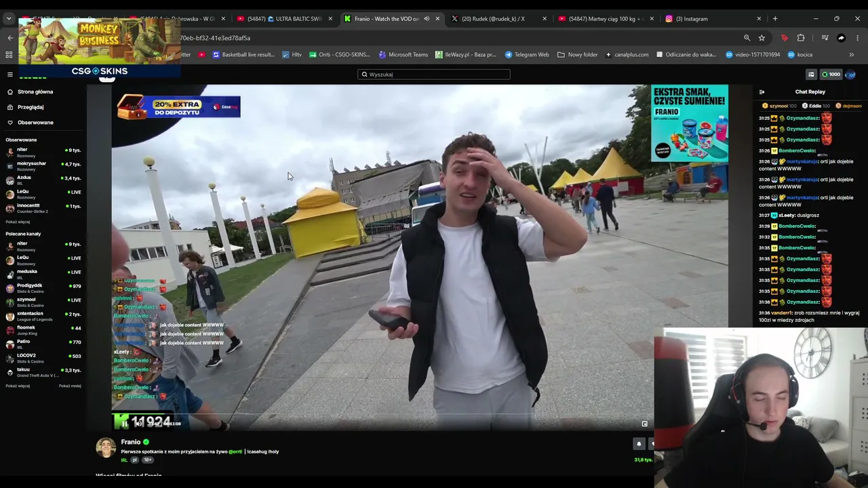The width and height of the screenshot is (868, 488).
Task: Click the Kick panel icon beside balance
Action: tap(811, 75)
